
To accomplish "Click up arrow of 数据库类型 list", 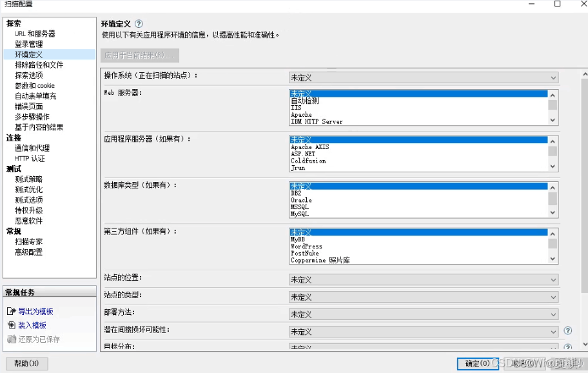I will 553,187.
